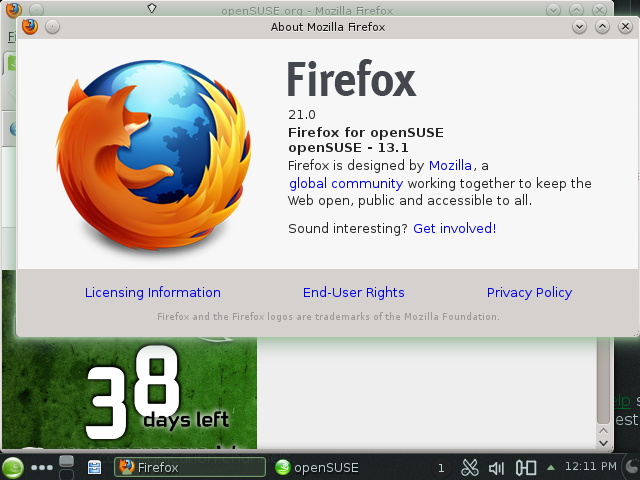This screenshot has width=640, height=480.
Task: Click the 'Firefox for openSUSE' text
Action: point(366,133)
